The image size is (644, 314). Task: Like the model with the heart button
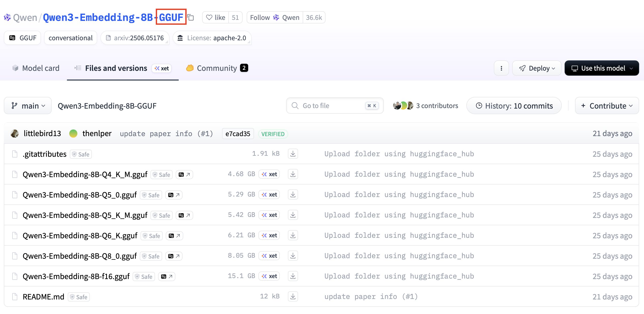coord(216,17)
